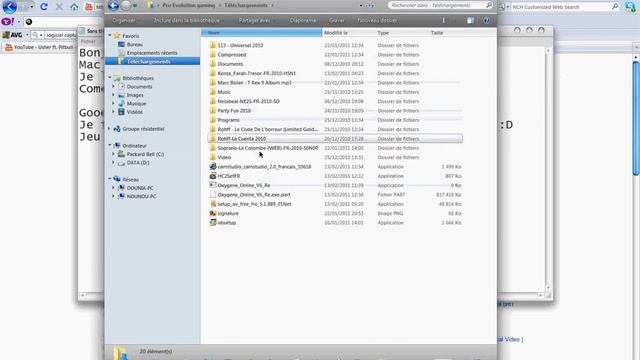Image resolution: width=640 pixels, height=360 pixels.
Task: Select Bureau in Favoris
Action: pos(135,44)
